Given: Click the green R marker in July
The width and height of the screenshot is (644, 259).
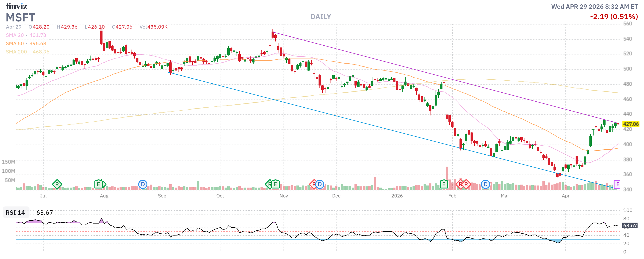Looking at the screenshot, I should (57, 185).
